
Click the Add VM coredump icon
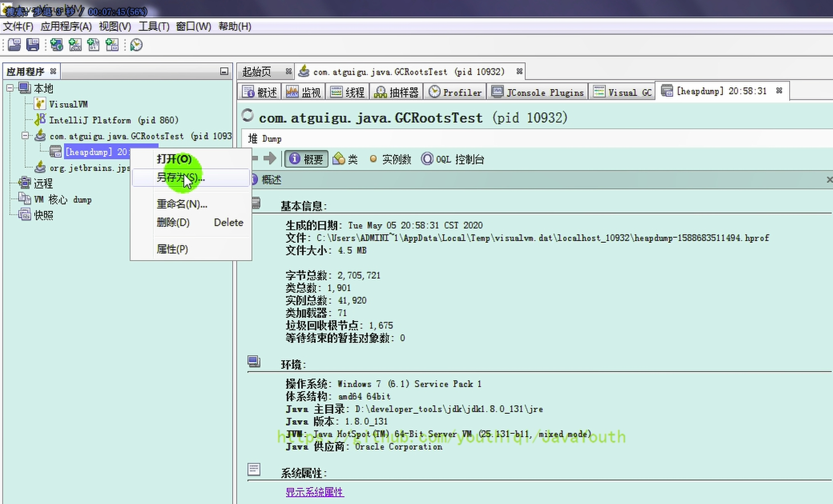coord(94,44)
